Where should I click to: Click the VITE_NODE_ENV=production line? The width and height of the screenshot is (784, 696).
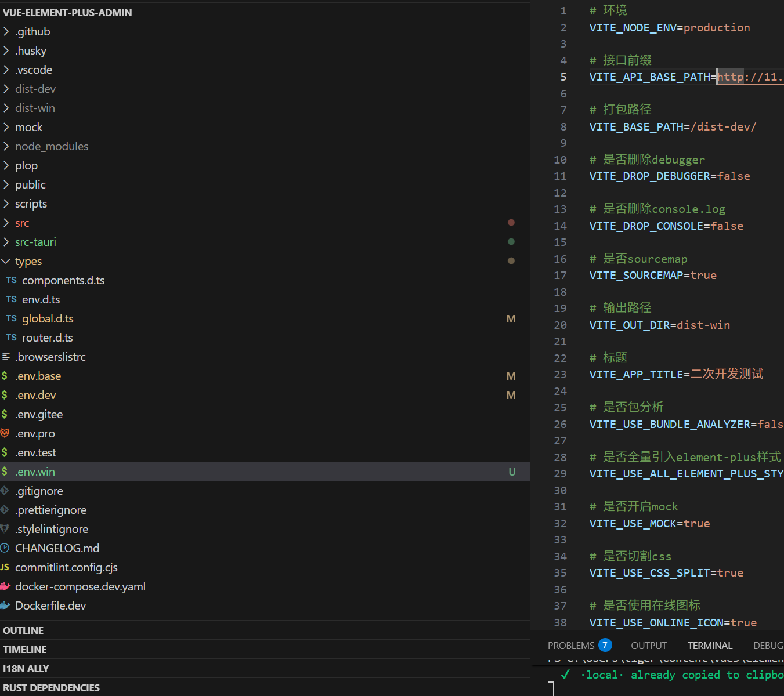(670, 28)
